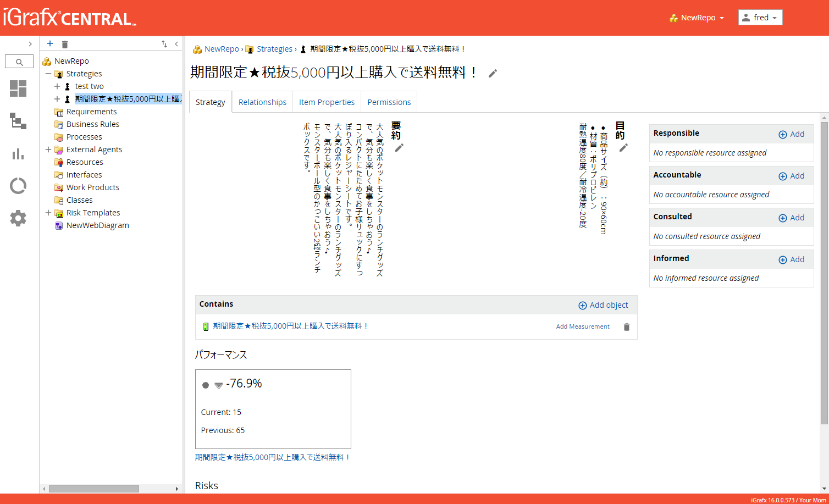Open the settings gear icon
Image resolution: width=829 pixels, height=504 pixels.
18,218
